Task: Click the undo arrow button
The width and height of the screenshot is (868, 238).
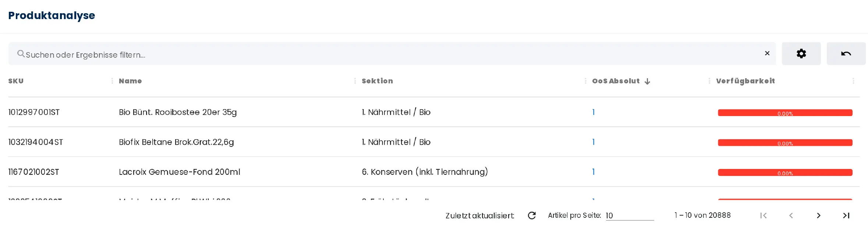Action: [x=846, y=54]
